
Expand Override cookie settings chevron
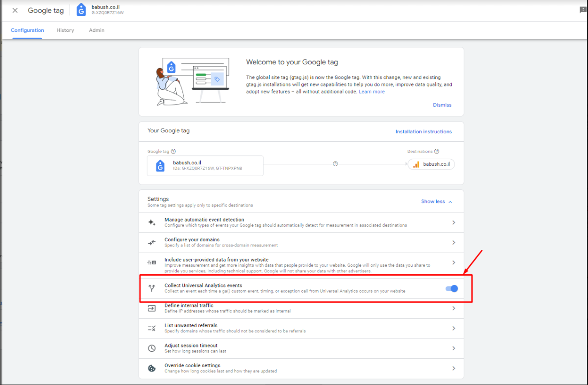(454, 369)
